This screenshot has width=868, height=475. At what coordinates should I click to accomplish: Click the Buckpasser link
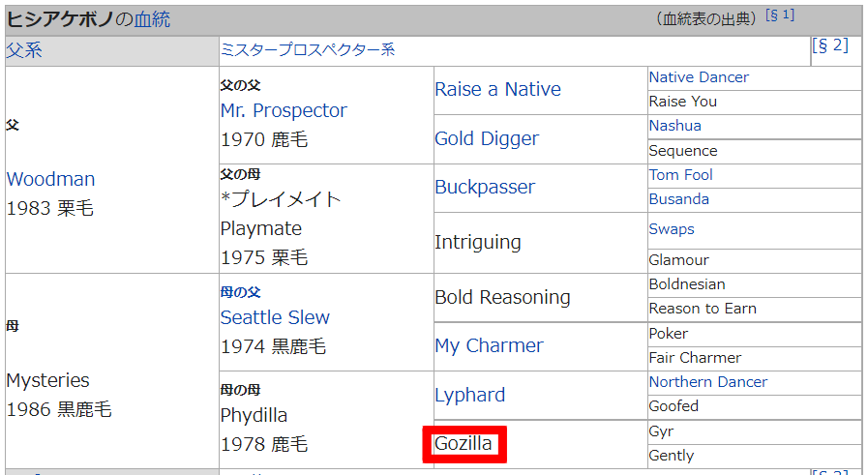[x=485, y=187]
